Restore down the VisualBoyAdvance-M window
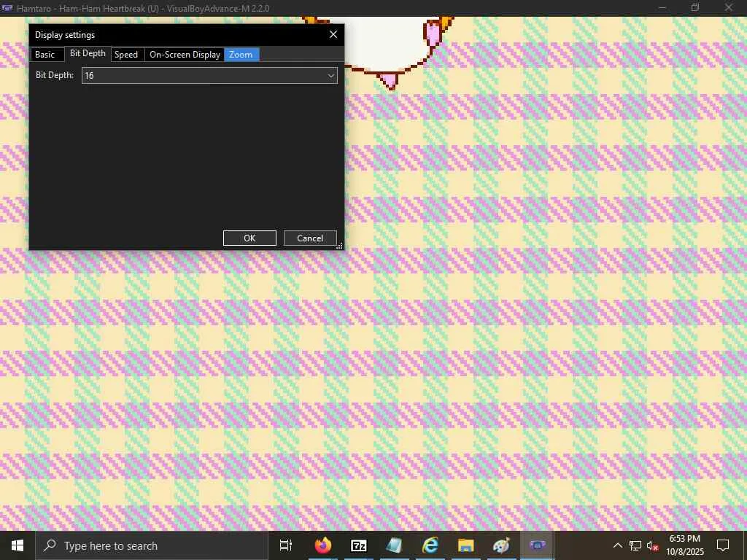 (x=695, y=7)
